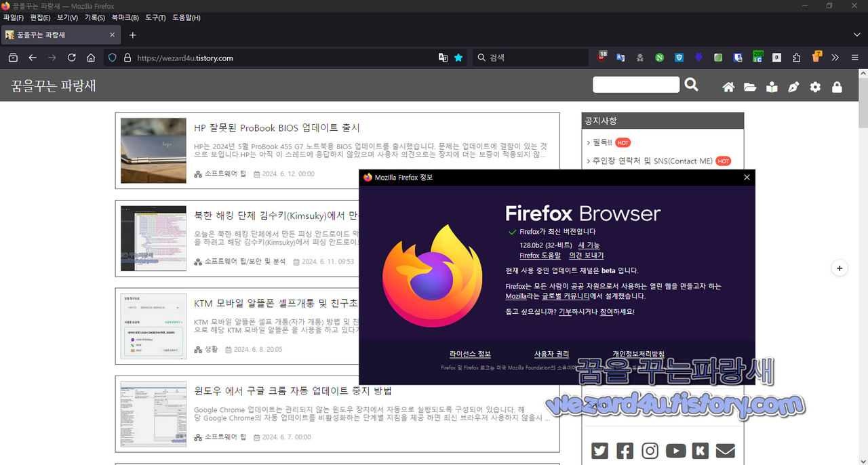Viewport: 868px width, 465px height.
Task: Open the 기록(S) menu
Action: click(x=95, y=18)
